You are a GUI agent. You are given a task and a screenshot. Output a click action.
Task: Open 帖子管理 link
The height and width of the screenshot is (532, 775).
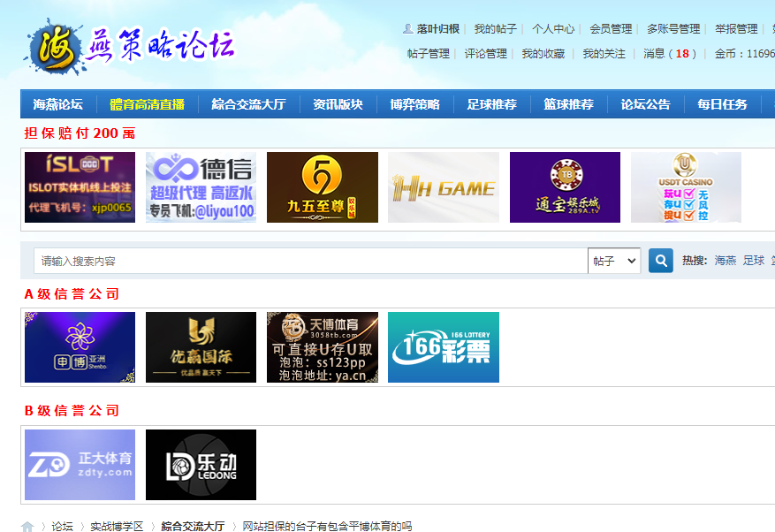pos(428,53)
